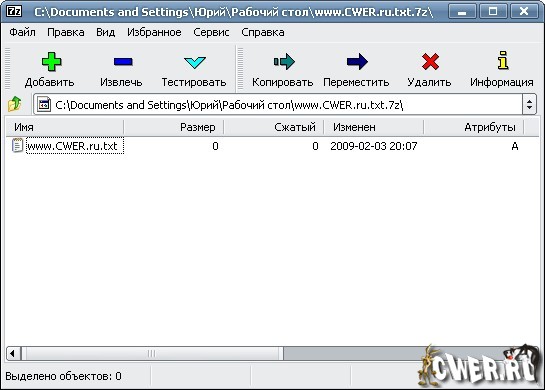Screen dimensions: 545x390
Task: Close the 7-Zip window
Action: [524, 12]
